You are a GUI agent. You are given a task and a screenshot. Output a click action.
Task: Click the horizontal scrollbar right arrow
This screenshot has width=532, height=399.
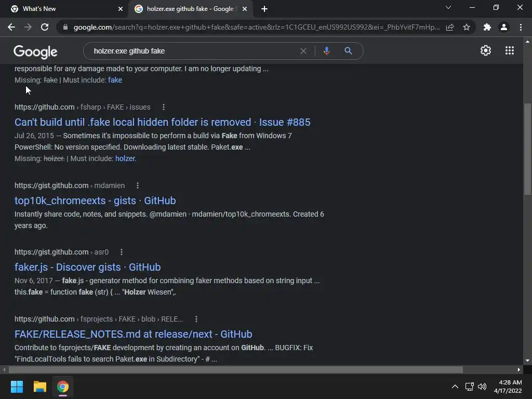pyautogui.click(x=519, y=369)
